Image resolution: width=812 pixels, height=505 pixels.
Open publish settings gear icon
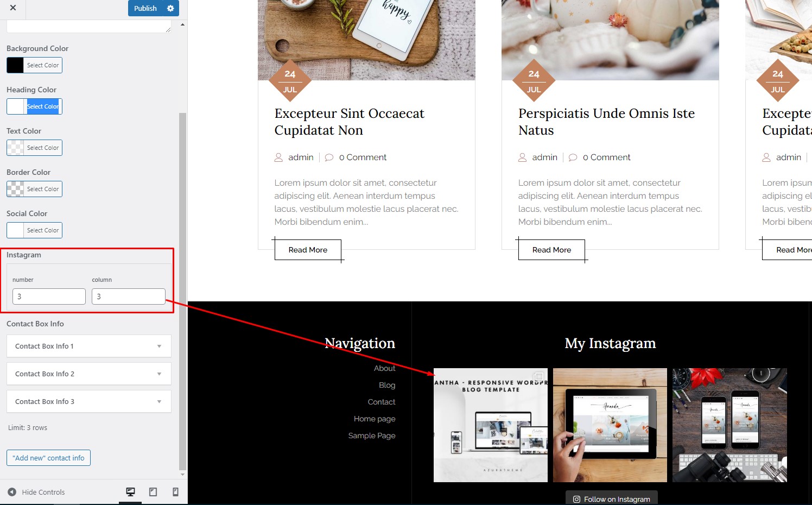(x=170, y=8)
